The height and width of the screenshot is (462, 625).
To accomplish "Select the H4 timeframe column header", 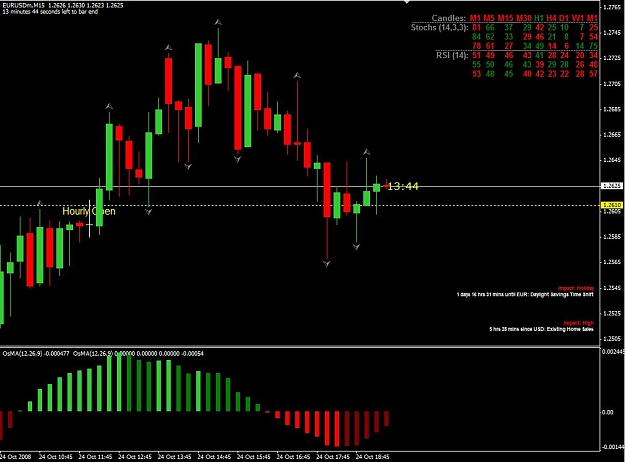I will click(x=551, y=18).
